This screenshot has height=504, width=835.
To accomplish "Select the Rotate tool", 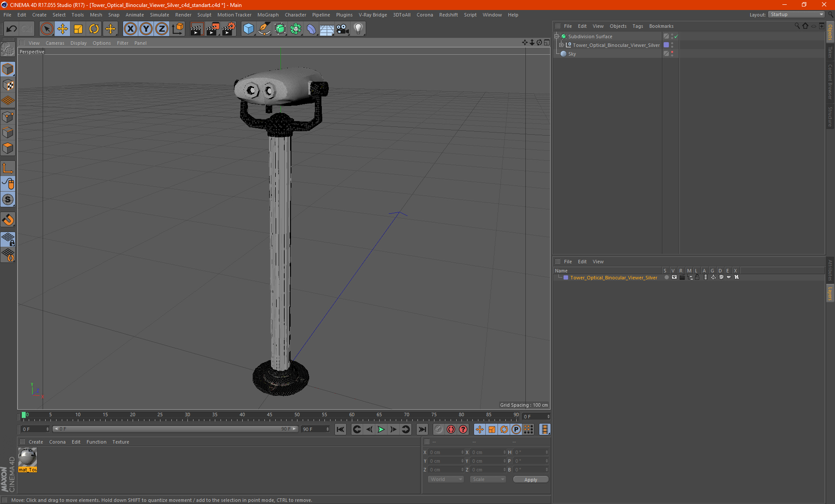I will 94,29.
